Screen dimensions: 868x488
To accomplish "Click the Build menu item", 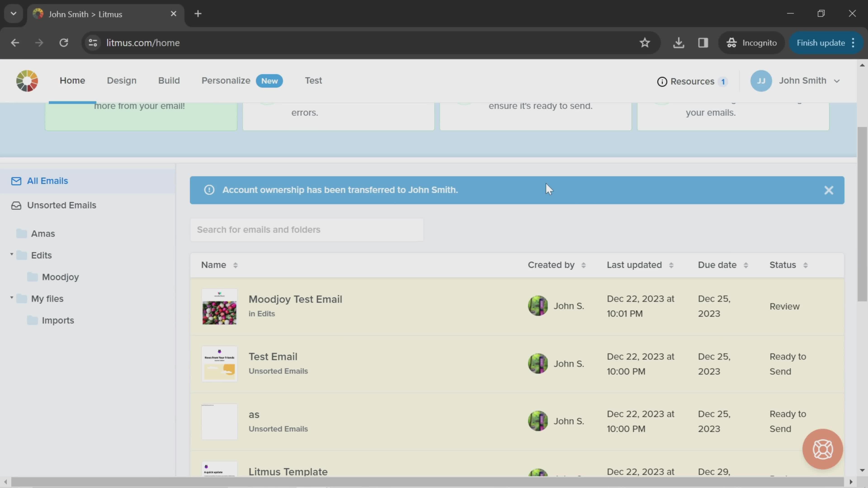I will click(x=169, y=80).
